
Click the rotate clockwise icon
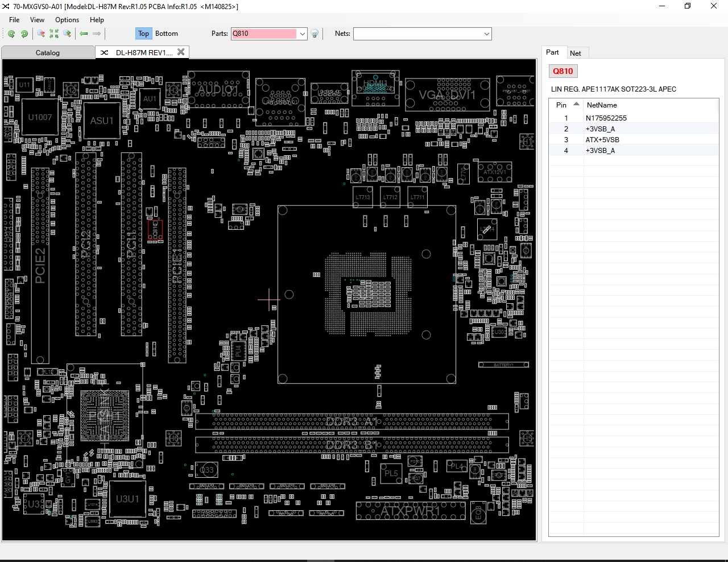[x=24, y=34]
